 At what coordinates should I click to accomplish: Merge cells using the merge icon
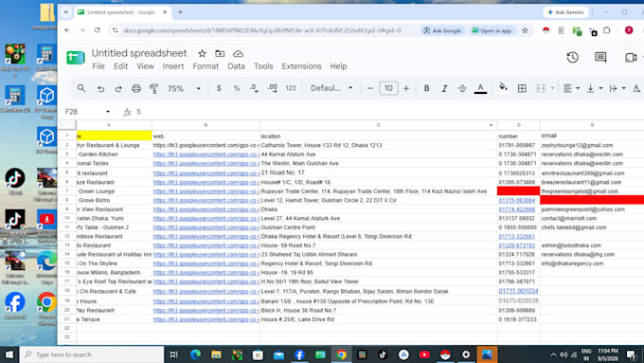coord(541,88)
